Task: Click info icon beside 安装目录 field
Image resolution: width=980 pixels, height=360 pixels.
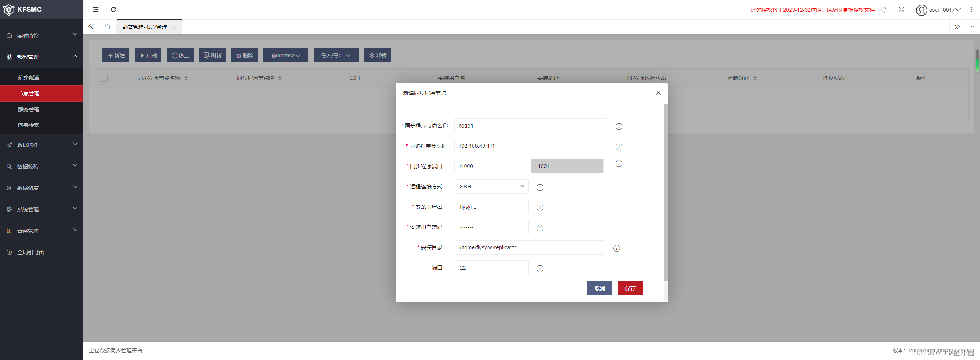Action: [617, 248]
